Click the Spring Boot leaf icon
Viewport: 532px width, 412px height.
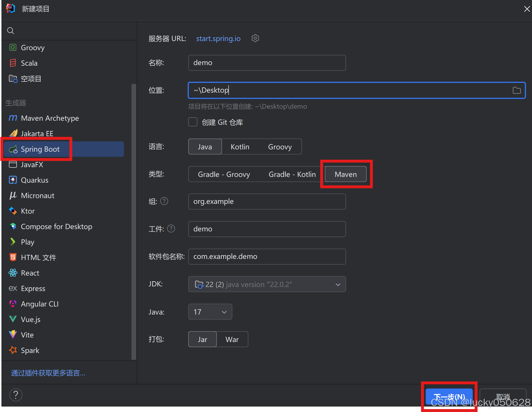click(x=13, y=149)
